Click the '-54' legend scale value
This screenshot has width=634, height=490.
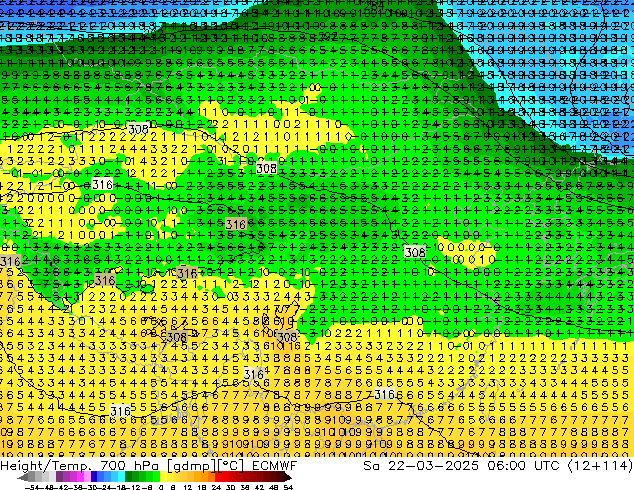tap(32, 488)
